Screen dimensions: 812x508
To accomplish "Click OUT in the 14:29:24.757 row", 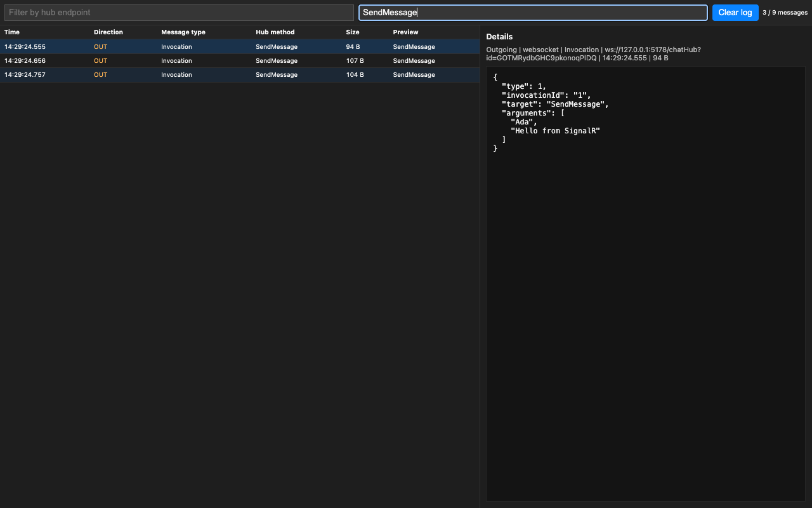I will tap(101, 75).
